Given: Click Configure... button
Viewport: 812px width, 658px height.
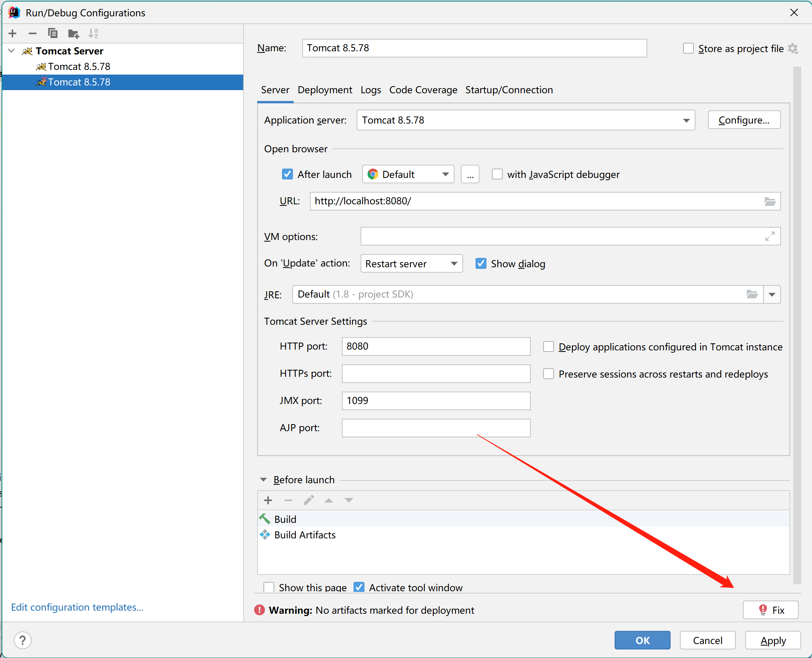Looking at the screenshot, I should point(744,120).
